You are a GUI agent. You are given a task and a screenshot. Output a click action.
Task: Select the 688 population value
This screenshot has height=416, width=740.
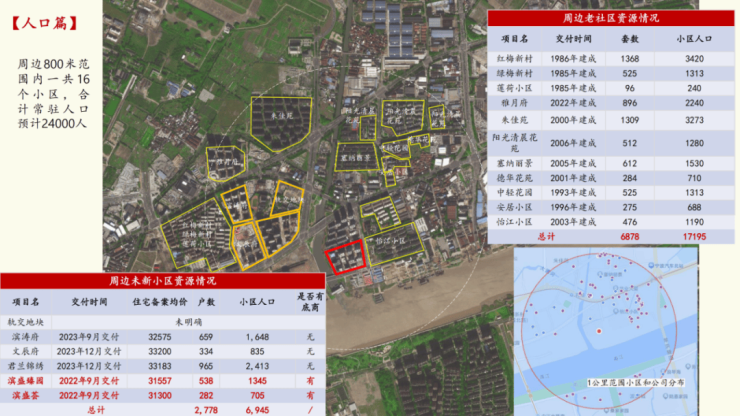(694, 207)
